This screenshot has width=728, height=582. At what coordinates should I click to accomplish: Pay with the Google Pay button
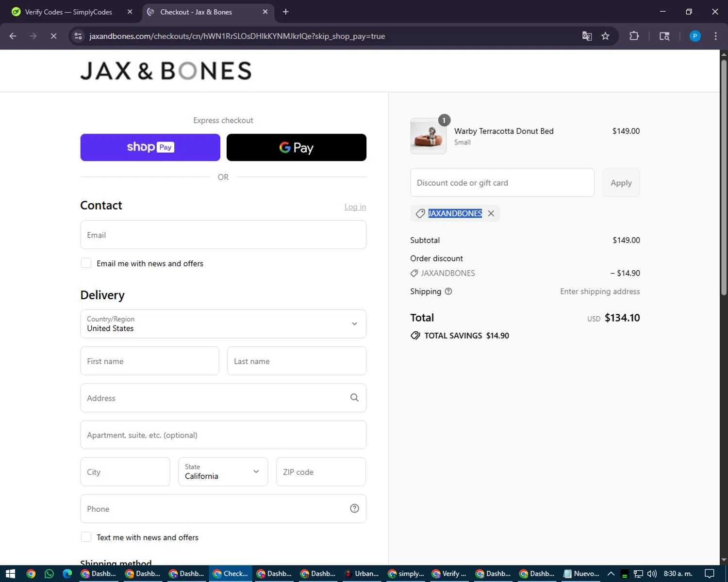click(297, 147)
